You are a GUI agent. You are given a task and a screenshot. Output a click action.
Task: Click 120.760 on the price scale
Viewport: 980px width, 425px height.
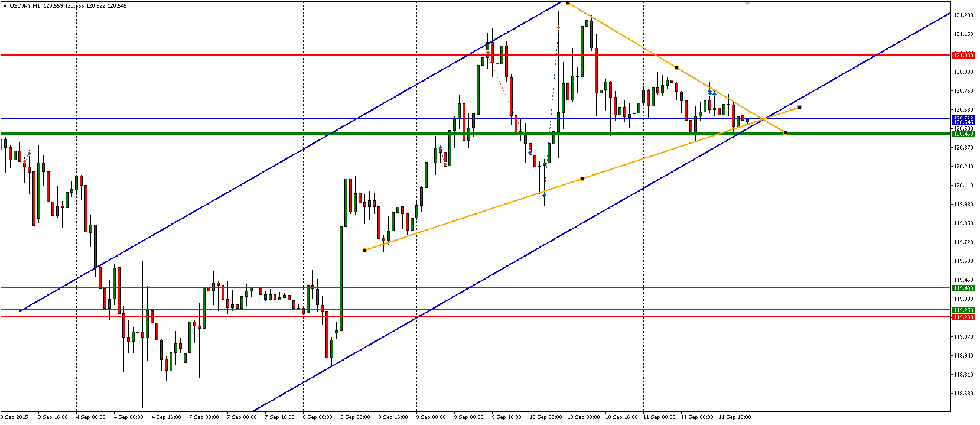point(963,90)
